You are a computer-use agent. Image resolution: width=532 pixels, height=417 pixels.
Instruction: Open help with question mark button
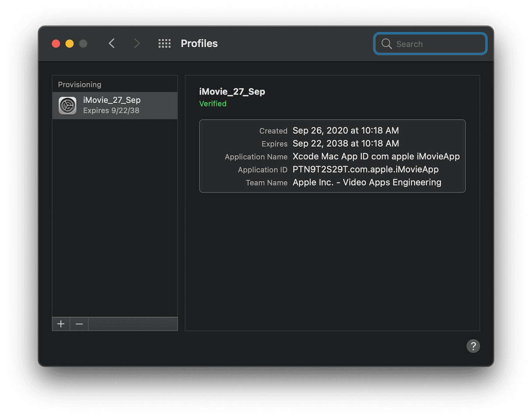tap(473, 346)
